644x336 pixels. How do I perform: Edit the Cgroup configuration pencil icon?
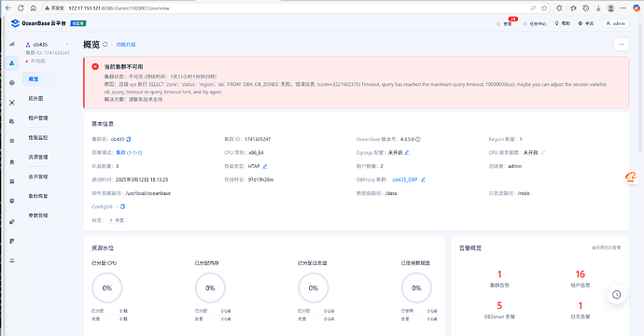[x=407, y=153]
